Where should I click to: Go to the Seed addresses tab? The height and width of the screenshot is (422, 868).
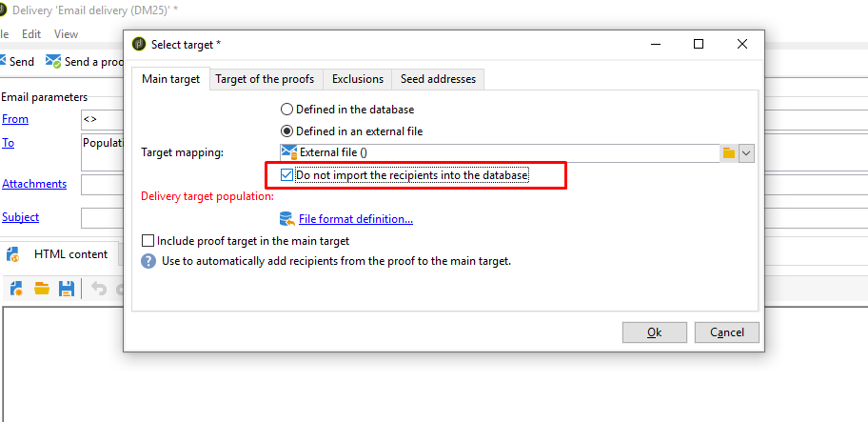click(438, 79)
